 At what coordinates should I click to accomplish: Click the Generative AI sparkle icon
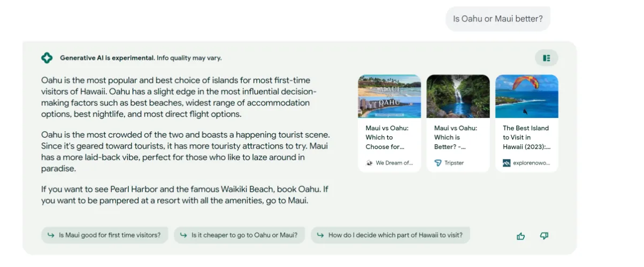click(x=47, y=58)
